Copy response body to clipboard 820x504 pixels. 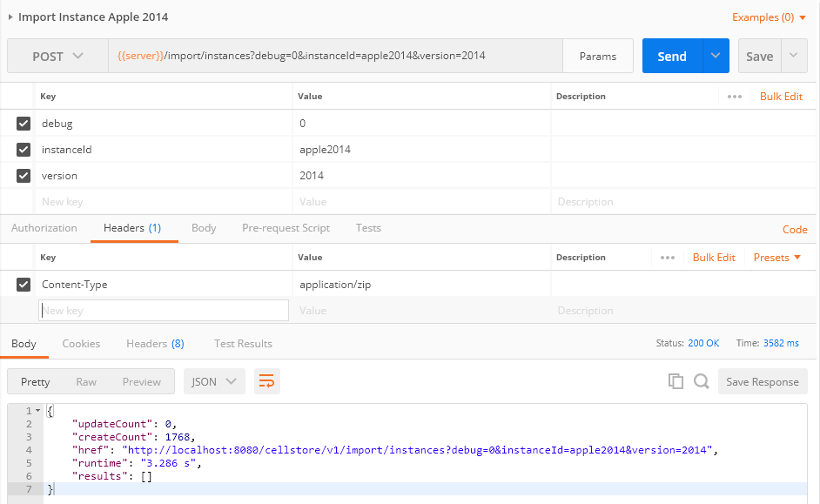tap(675, 381)
